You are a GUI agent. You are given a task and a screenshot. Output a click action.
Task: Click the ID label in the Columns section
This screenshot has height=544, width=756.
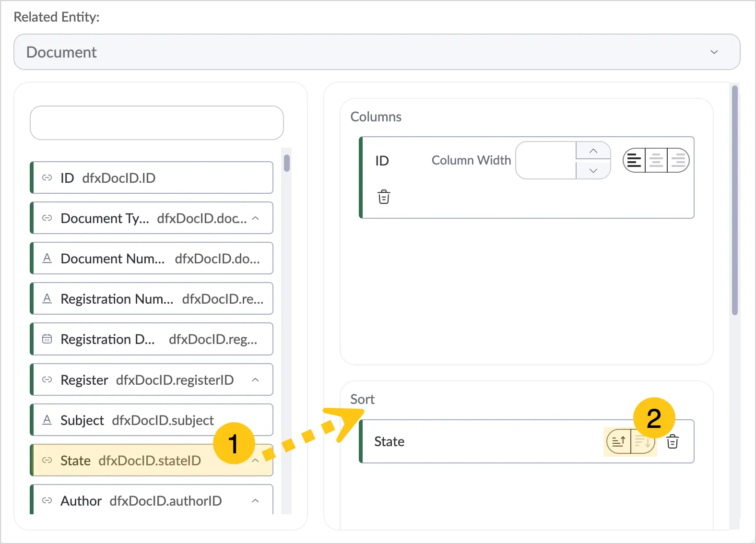coord(382,161)
